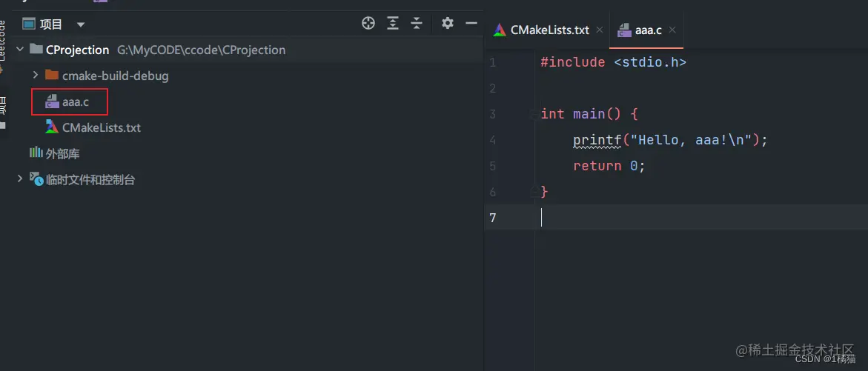This screenshot has width=868, height=371.
Task: Select aaa.c in the project tree
Action: (x=76, y=101)
